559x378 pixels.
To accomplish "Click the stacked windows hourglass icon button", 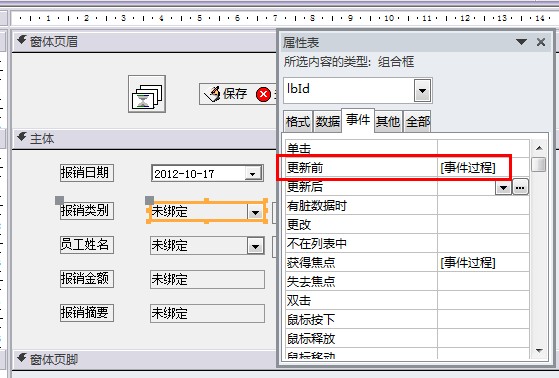I will 147,94.
